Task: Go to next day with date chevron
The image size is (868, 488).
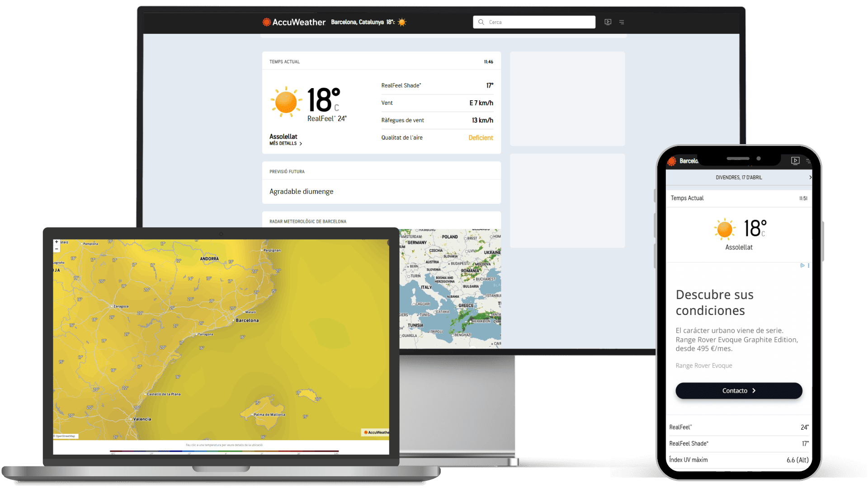Action: coord(810,178)
